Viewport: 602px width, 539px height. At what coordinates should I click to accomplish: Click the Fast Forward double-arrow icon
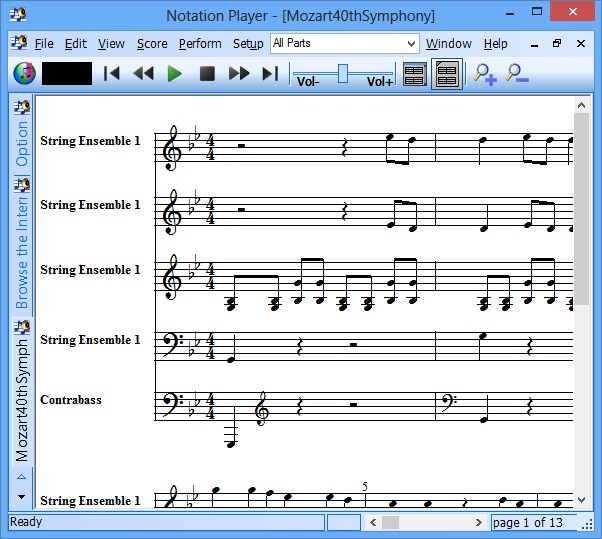(x=239, y=73)
